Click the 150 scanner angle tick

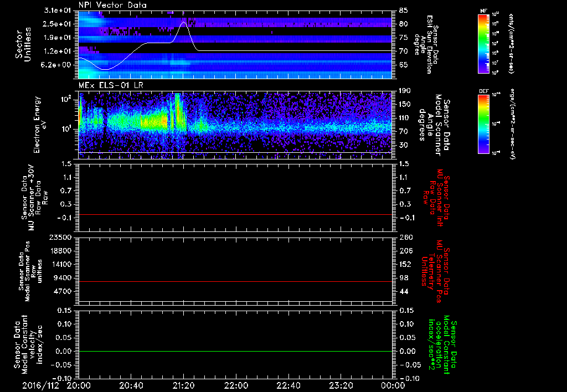(405, 104)
